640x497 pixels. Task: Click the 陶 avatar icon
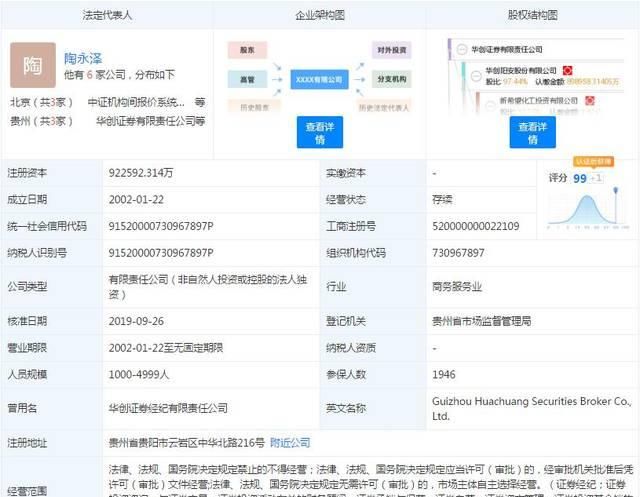[x=32, y=65]
